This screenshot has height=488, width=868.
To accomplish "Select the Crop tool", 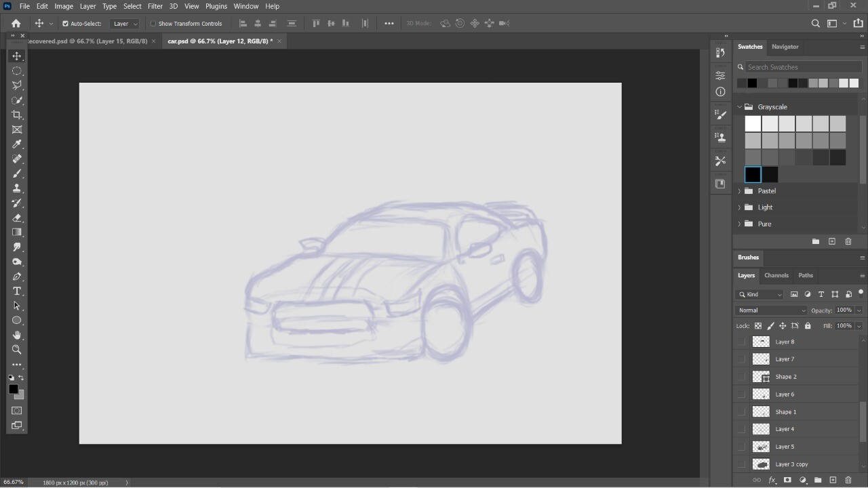I will (x=17, y=115).
